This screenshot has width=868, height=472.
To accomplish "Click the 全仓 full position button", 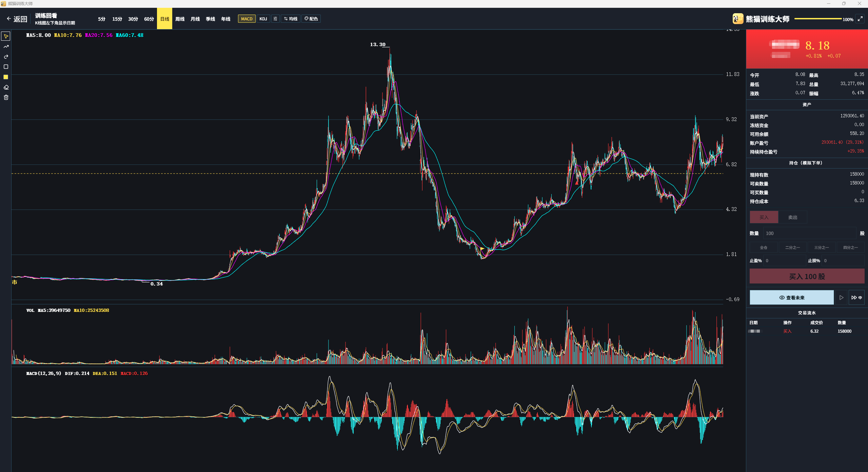I will (x=764, y=247).
